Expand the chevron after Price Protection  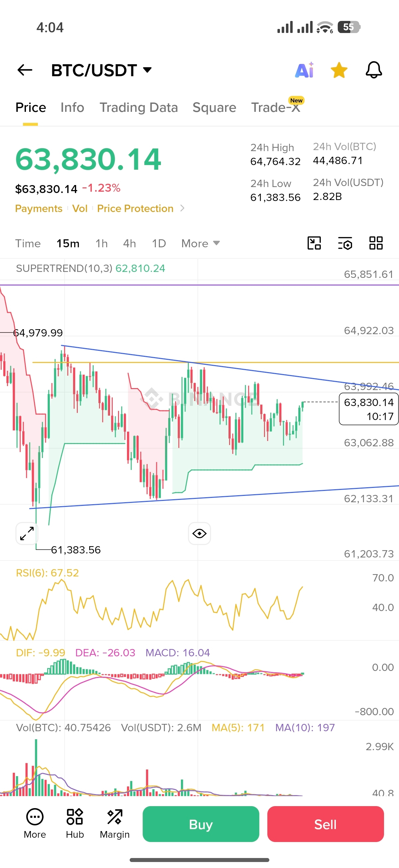(x=182, y=208)
